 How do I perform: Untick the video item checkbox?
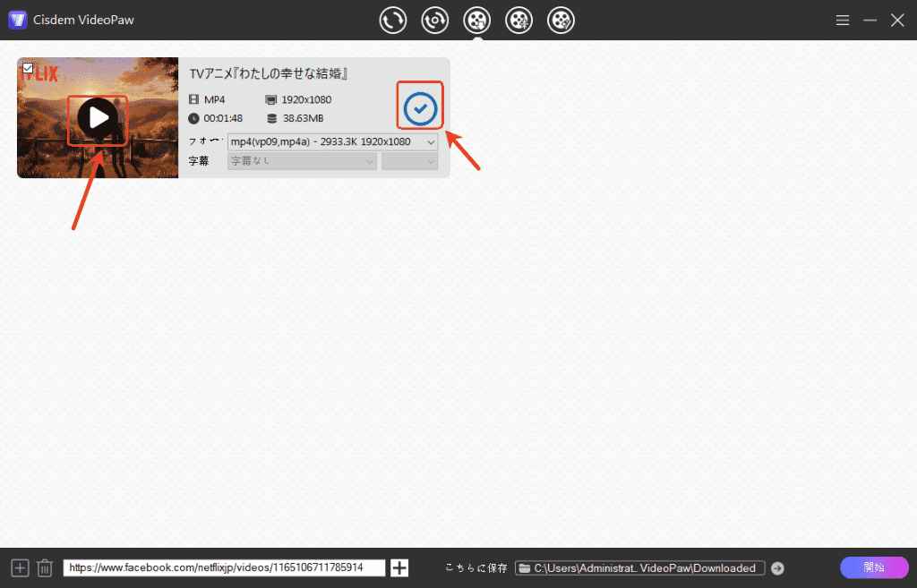click(28, 68)
